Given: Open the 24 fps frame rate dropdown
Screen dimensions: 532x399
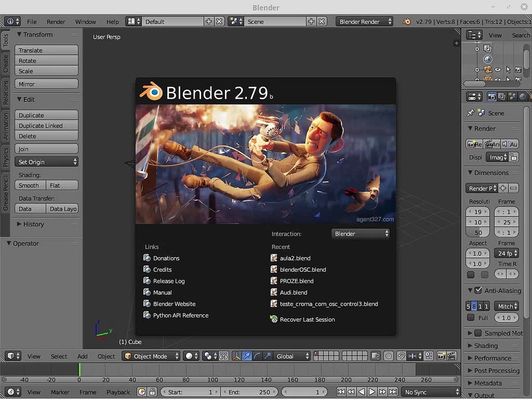Looking at the screenshot, I should [x=507, y=253].
